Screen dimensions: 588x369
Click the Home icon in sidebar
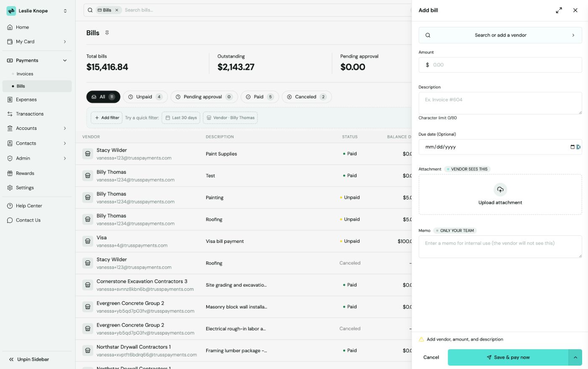[10, 27]
